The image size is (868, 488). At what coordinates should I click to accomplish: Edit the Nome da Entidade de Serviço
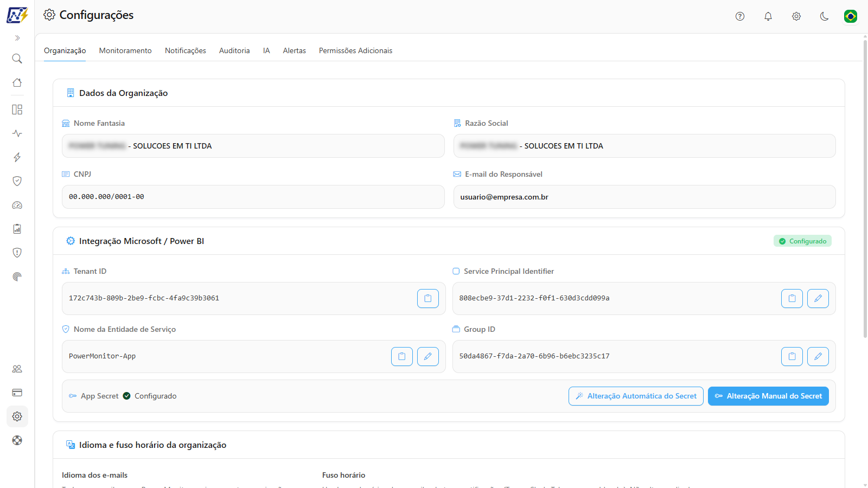tap(428, 356)
